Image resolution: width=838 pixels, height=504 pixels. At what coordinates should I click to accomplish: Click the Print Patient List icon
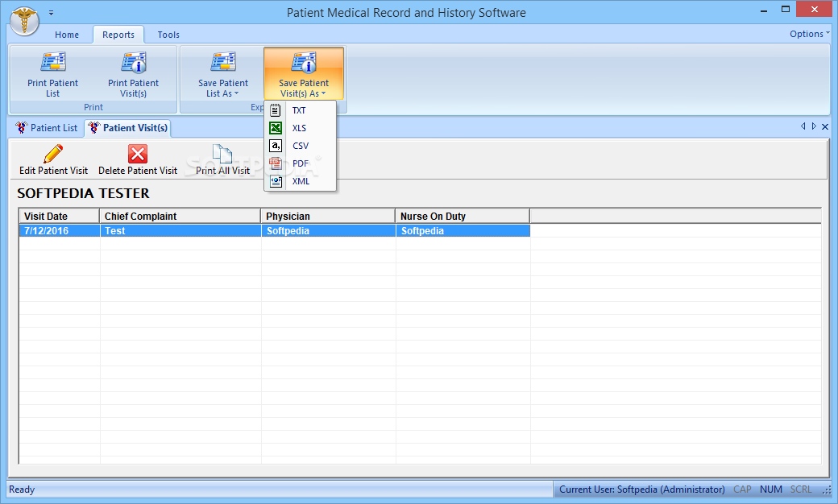pyautogui.click(x=53, y=63)
